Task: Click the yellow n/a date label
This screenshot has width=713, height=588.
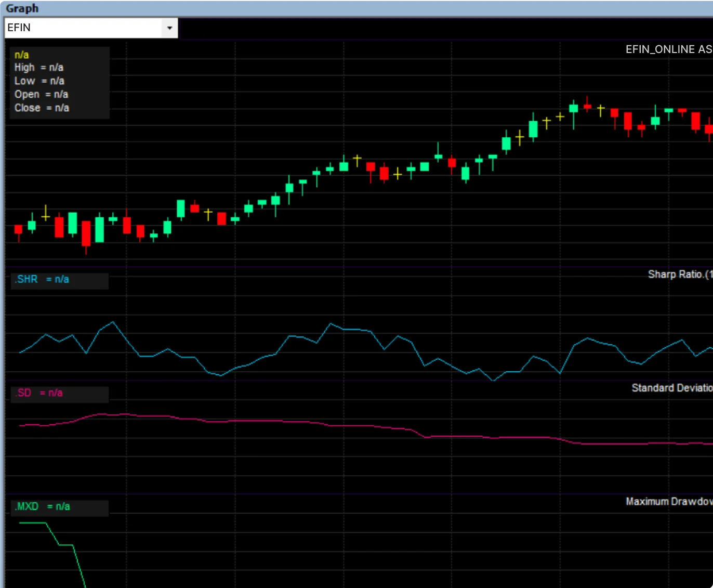Action: click(22, 55)
